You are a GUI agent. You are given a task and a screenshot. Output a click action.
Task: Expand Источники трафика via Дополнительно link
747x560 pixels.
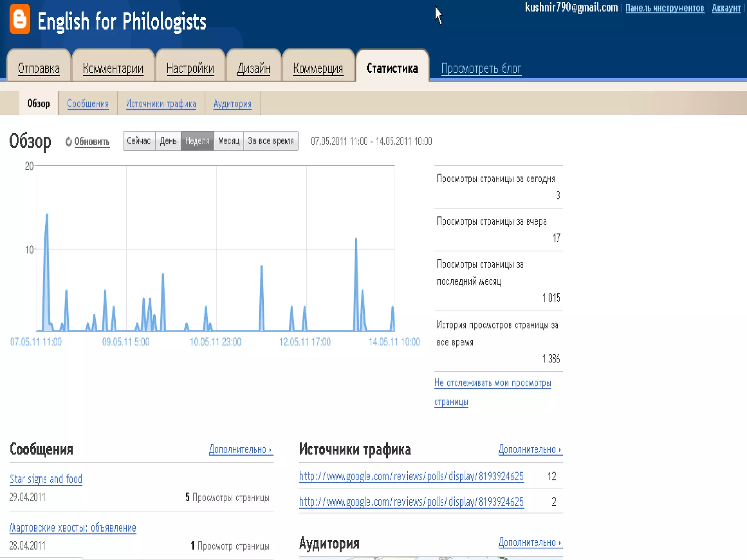[530, 450]
